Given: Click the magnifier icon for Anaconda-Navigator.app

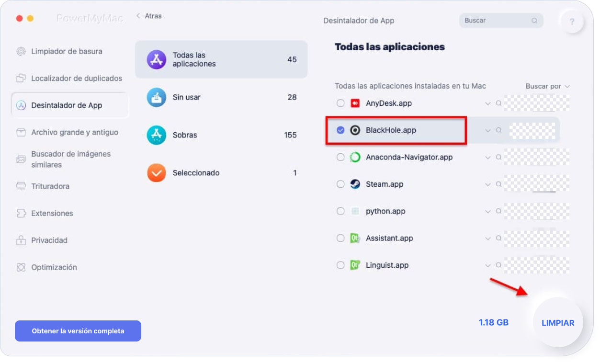Looking at the screenshot, I should point(498,157).
